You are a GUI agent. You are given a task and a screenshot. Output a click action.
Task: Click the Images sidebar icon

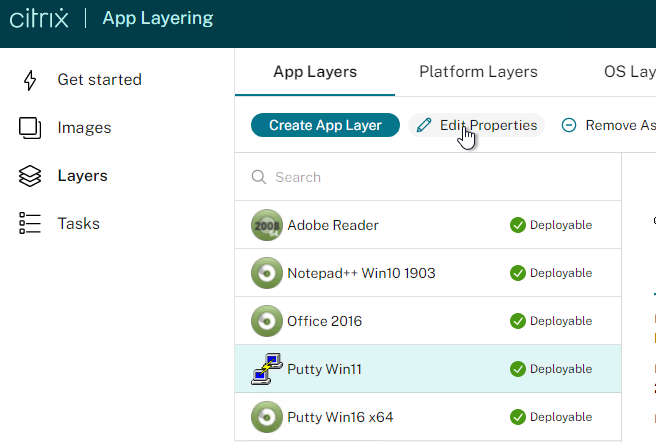tap(30, 128)
